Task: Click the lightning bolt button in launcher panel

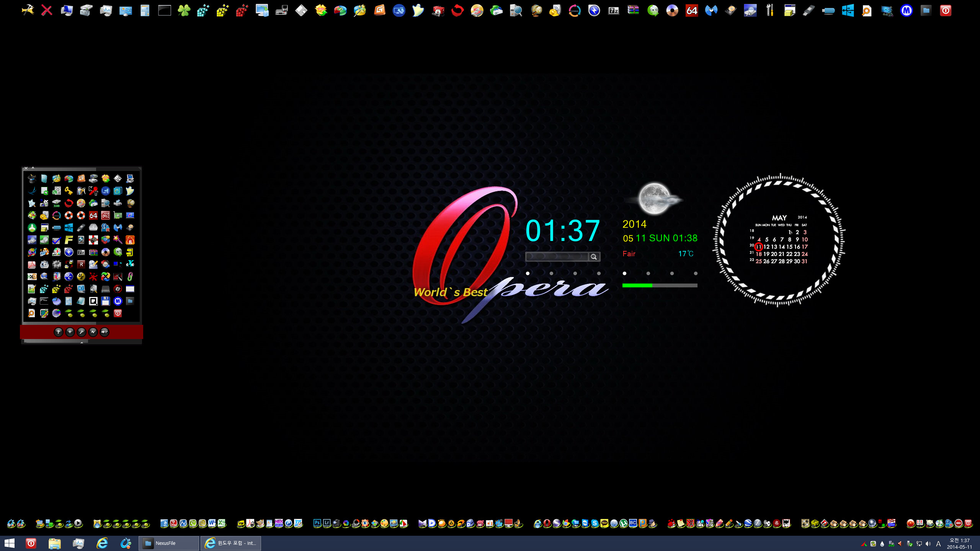Action: tap(93, 332)
